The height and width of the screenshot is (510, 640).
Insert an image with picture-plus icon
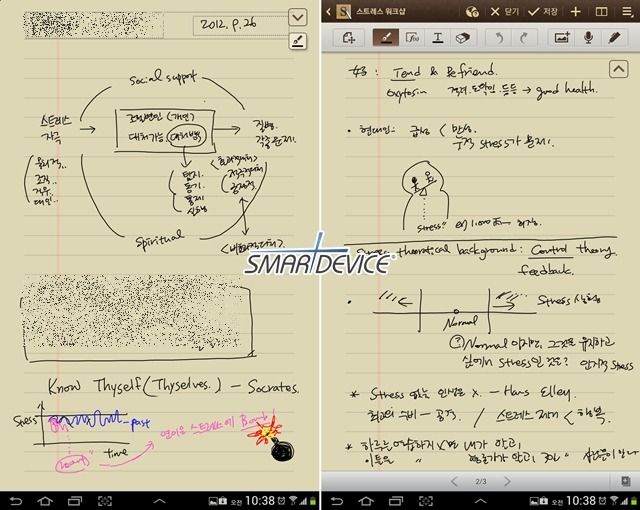click(562, 38)
